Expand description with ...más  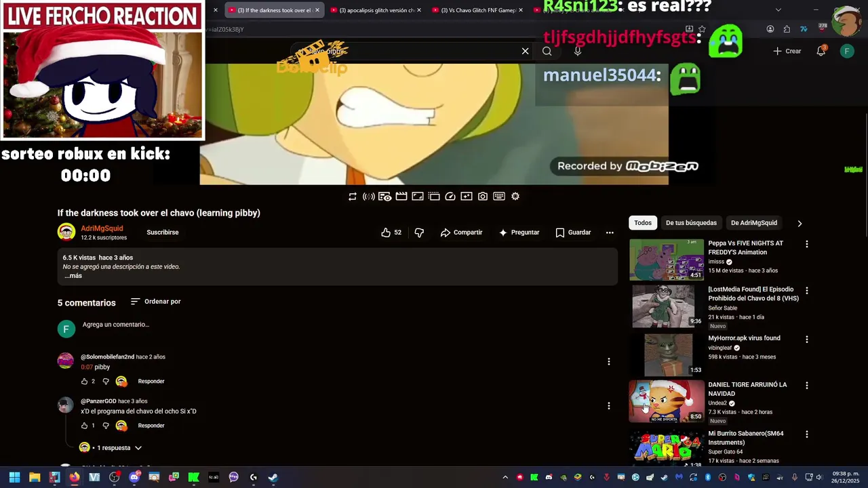point(73,276)
